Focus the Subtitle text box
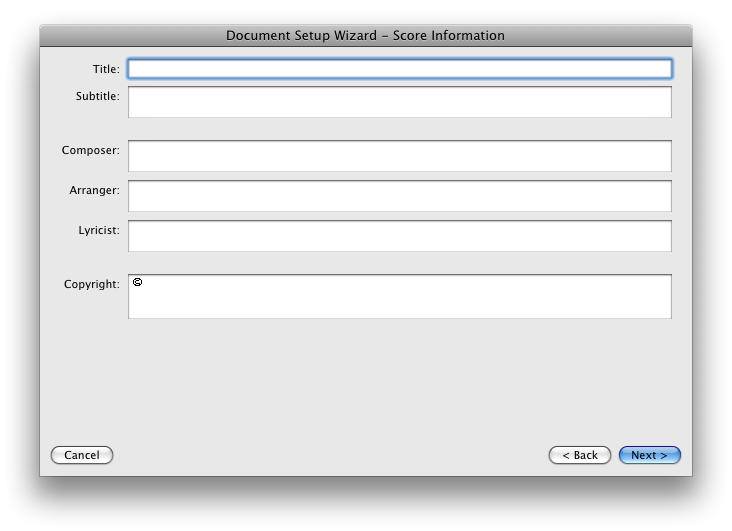732x531 pixels. (x=400, y=102)
